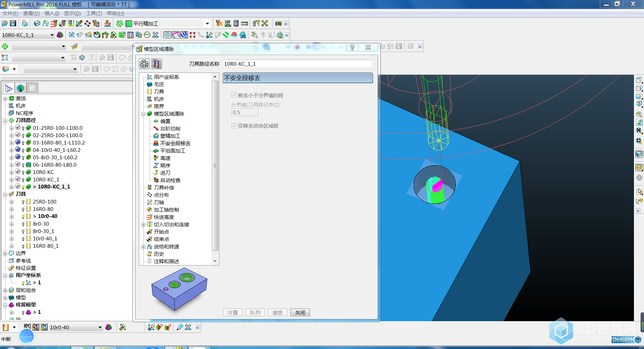Expand 切入切出和连接 node in dialog tree
644x349 pixels.
point(143,225)
